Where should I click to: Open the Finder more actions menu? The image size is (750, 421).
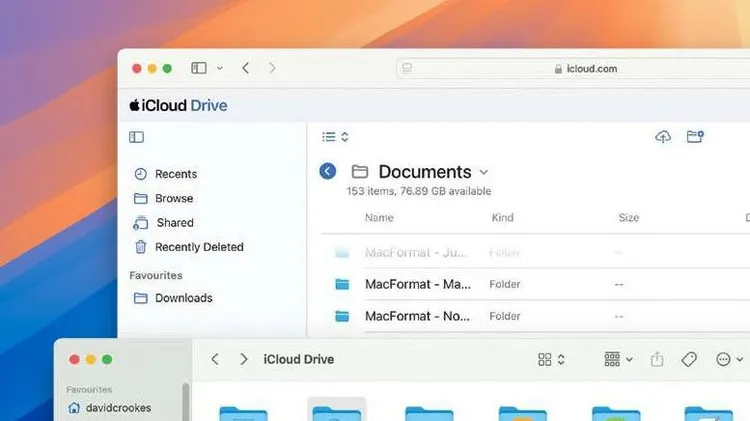point(729,359)
